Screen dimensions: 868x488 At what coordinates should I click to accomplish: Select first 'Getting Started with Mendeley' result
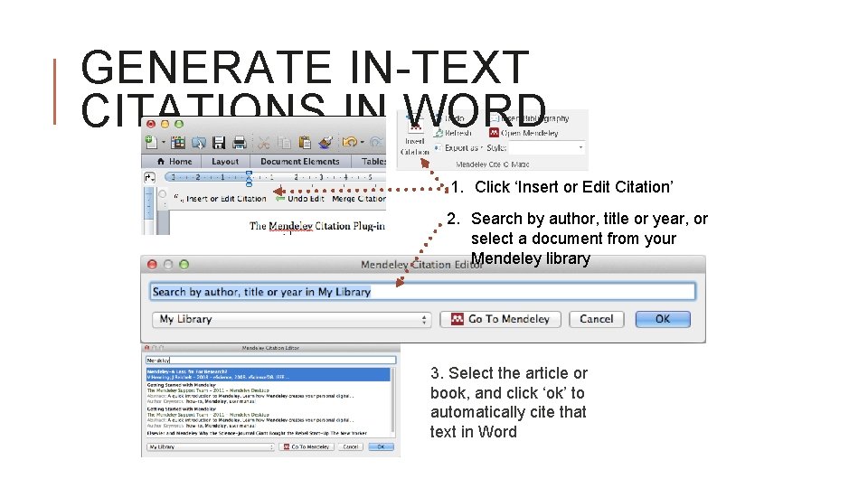tap(269, 393)
